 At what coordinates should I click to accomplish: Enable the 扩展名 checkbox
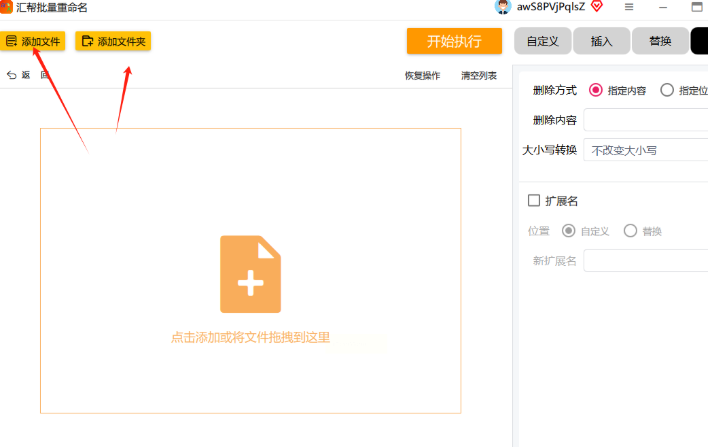(x=534, y=200)
